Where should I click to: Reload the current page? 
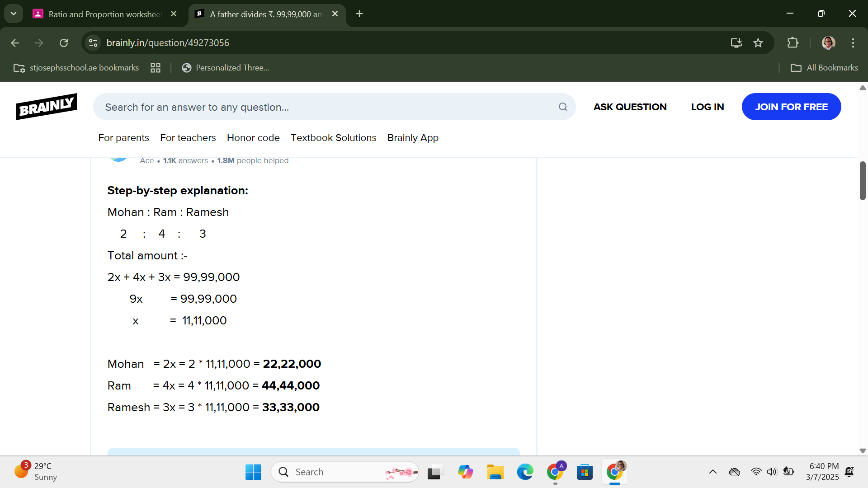click(x=64, y=43)
